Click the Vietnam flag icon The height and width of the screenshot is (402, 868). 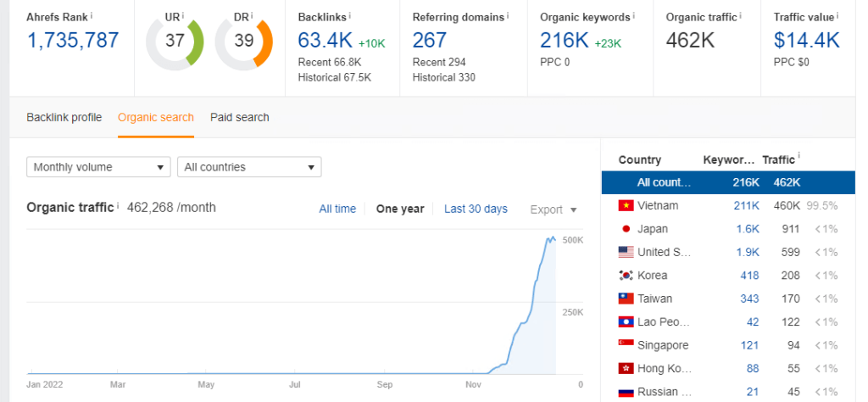pyautogui.click(x=626, y=205)
